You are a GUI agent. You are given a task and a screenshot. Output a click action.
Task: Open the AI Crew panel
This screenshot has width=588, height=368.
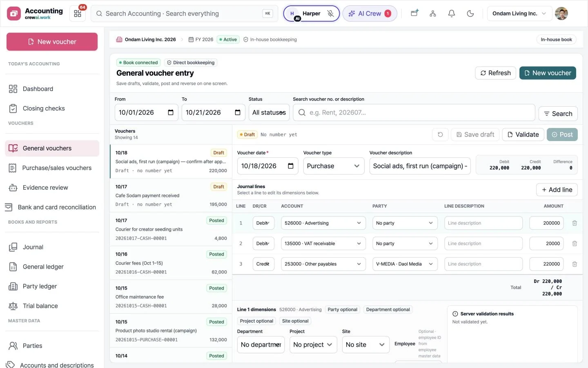click(370, 13)
